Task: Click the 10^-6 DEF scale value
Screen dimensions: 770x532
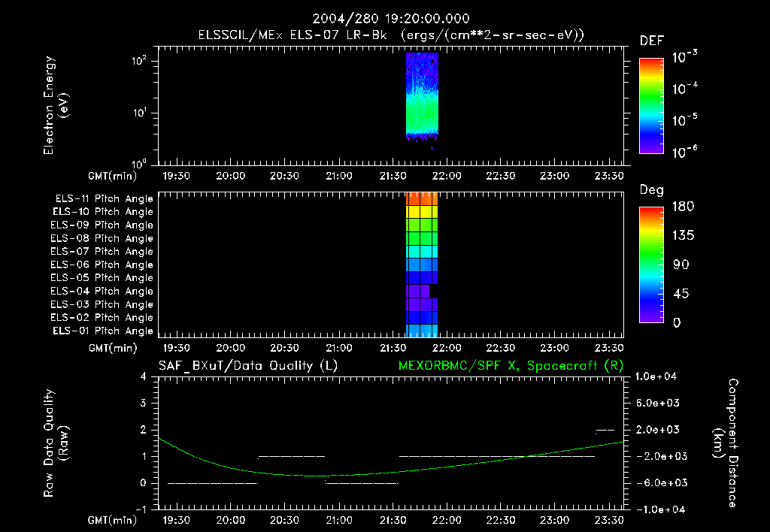Action: tap(684, 152)
